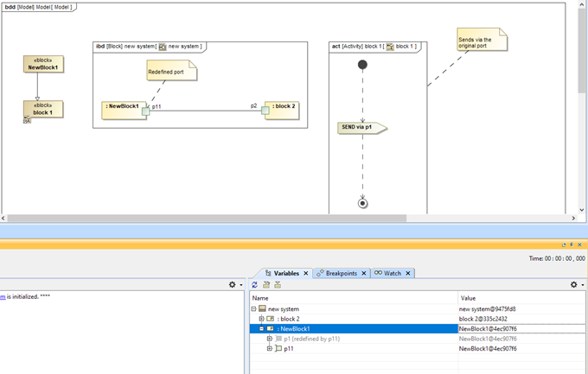Screen dimensions: 588x374
Task: Select the initial node of the activity
Action: click(x=362, y=65)
